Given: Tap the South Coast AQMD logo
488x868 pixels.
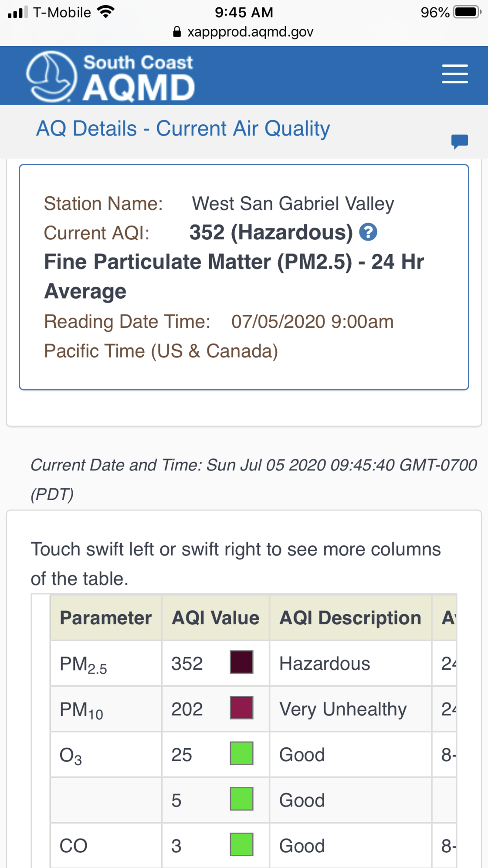Looking at the screenshot, I should pyautogui.click(x=110, y=76).
